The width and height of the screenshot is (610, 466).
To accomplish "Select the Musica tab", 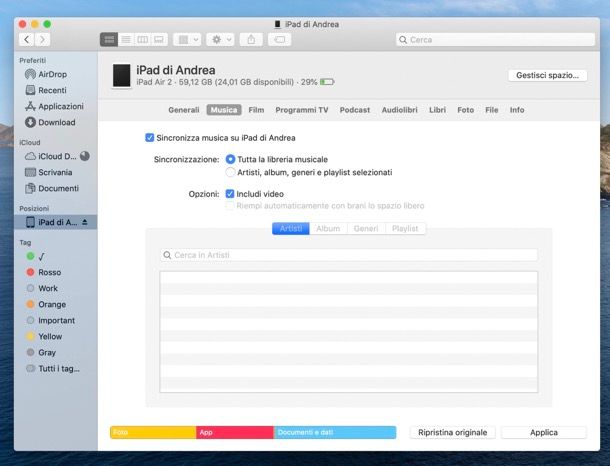I will click(224, 110).
